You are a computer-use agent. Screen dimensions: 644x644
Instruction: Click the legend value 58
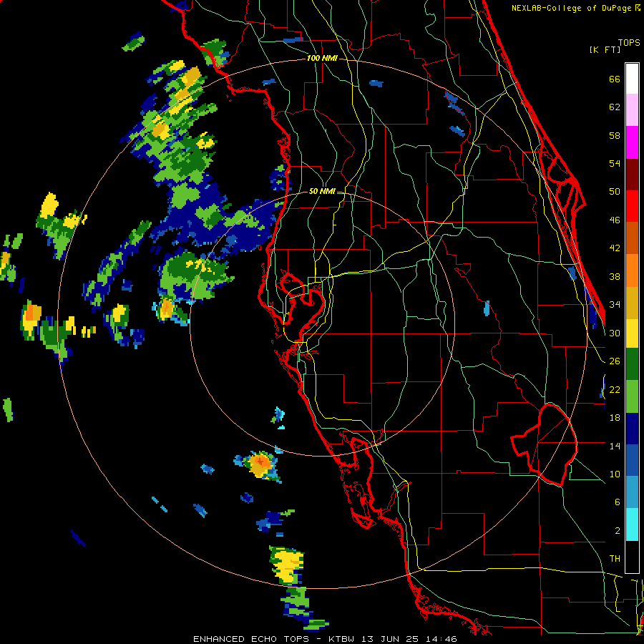click(x=615, y=136)
